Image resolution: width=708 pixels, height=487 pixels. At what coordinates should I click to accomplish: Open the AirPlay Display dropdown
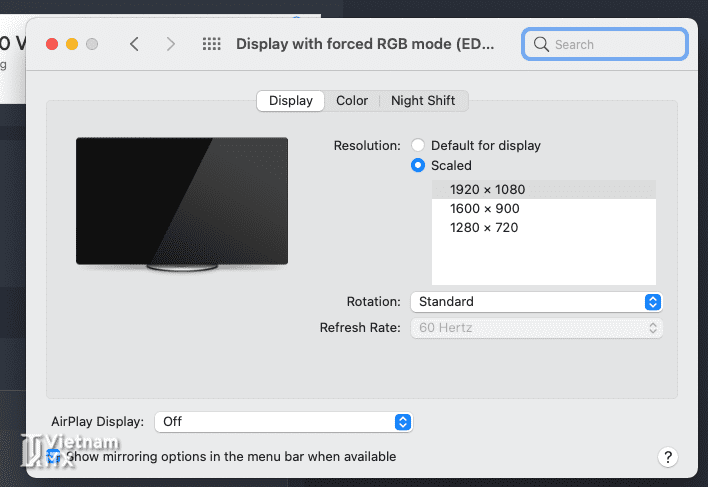click(282, 422)
